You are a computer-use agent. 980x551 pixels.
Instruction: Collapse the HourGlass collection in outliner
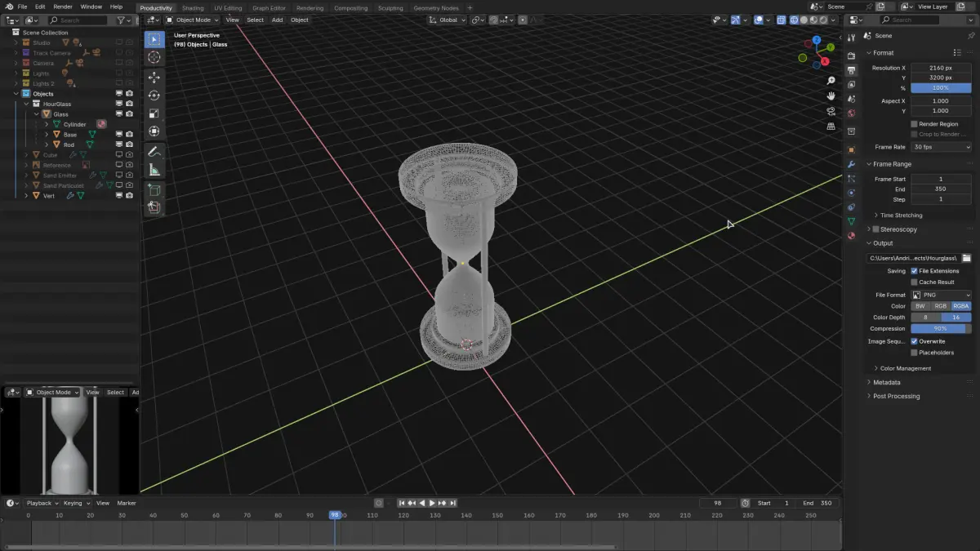click(25, 104)
